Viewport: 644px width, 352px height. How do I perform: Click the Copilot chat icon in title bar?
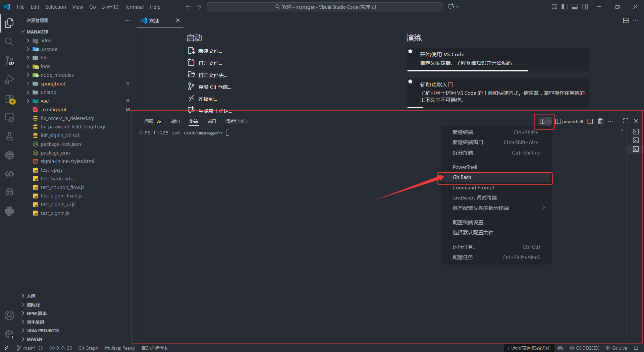point(451,7)
